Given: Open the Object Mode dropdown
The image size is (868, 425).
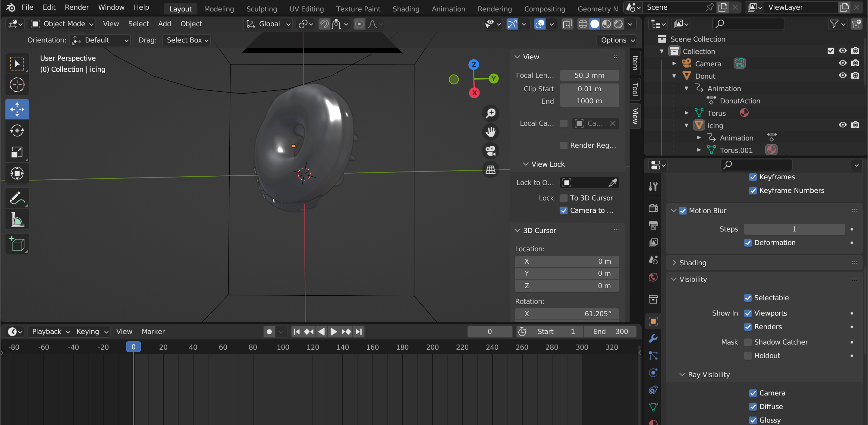Looking at the screenshot, I should [x=62, y=24].
